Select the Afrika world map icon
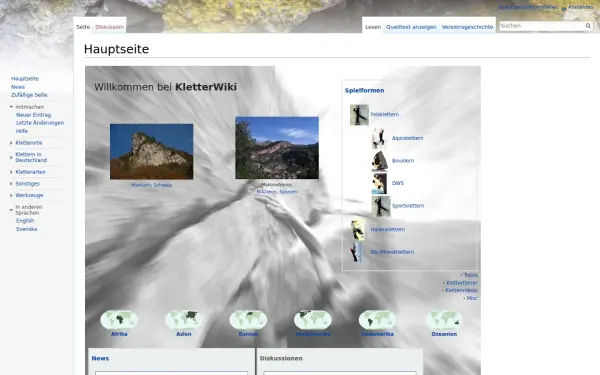The height and width of the screenshot is (375, 600). coord(119,320)
